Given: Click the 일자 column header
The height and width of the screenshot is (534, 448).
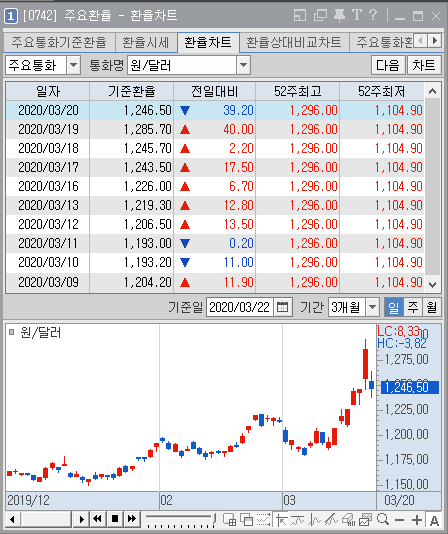Looking at the screenshot, I should pyautogui.click(x=48, y=91).
